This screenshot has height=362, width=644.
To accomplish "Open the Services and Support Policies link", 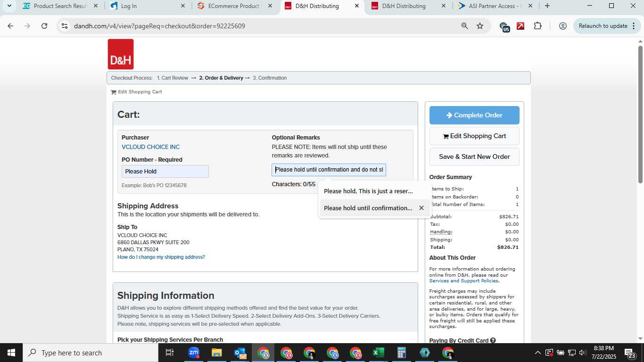I will [x=463, y=280].
